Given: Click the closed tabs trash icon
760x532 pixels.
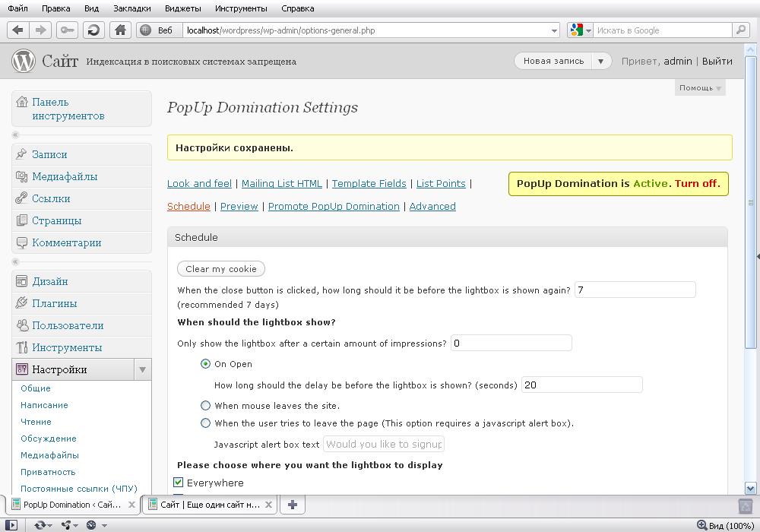Looking at the screenshot, I should pyautogui.click(x=745, y=506).
